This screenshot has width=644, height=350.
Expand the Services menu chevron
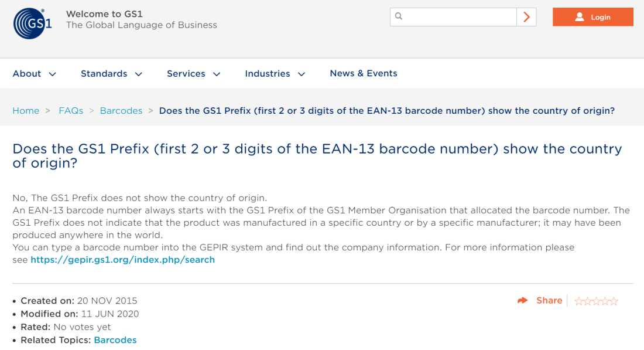tap(217, 74)
